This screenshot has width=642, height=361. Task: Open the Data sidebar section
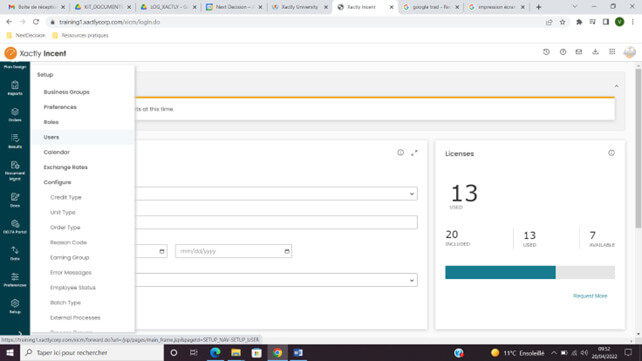[x=15, y=253]
